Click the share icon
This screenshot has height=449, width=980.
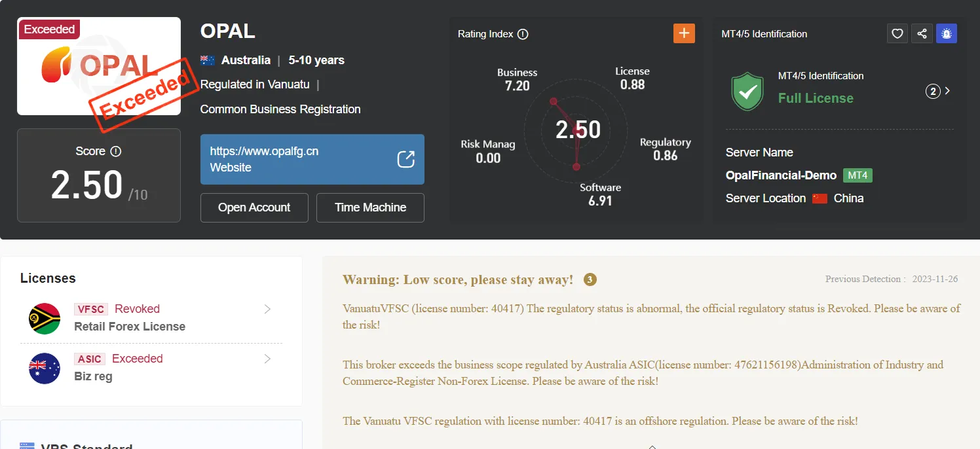[x=922, y=33]
